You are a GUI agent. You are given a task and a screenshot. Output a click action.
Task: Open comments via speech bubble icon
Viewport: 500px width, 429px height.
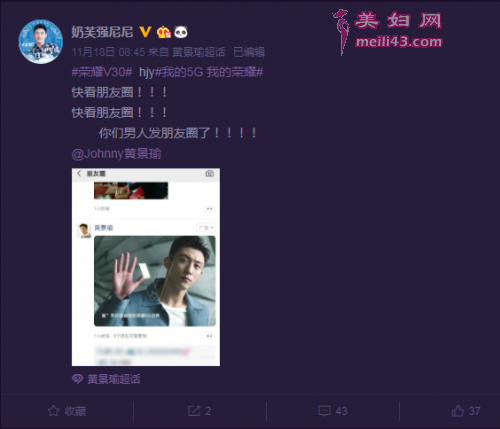pos(324,411)
